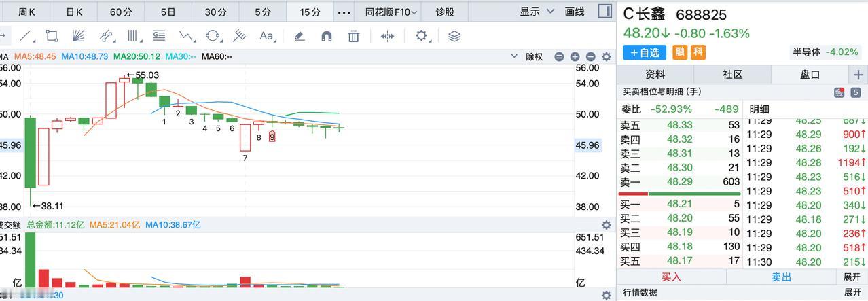
Task: Click the trade row with volume 1194
Action: point(807,162)
